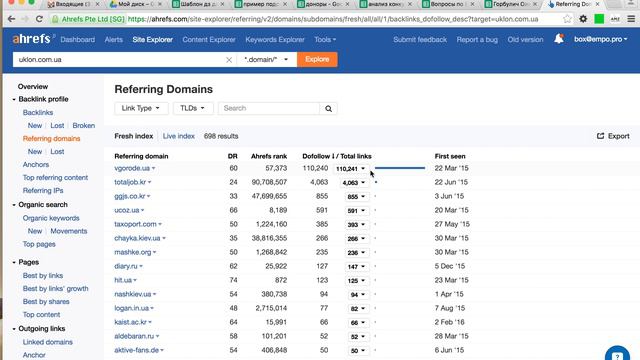Open Best by links in the sidebar
640x360 pixels.
pyautogui.click(x=43, y=276)
